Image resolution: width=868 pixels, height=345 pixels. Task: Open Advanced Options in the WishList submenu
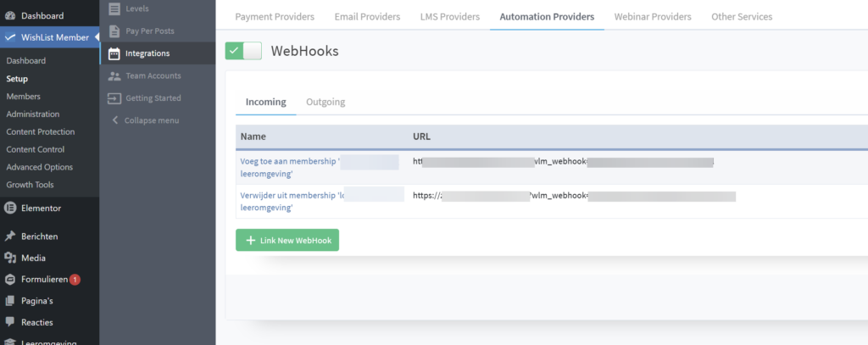click(40, 167)
